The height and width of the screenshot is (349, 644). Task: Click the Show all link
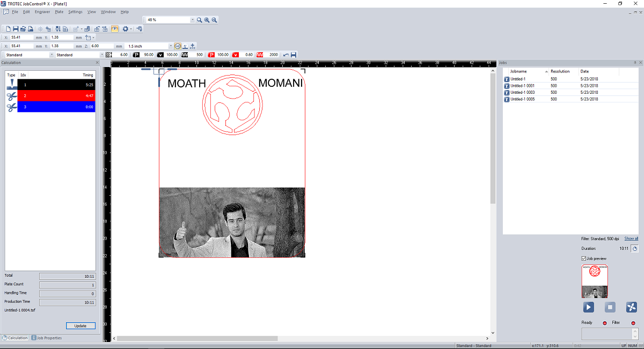631,239
